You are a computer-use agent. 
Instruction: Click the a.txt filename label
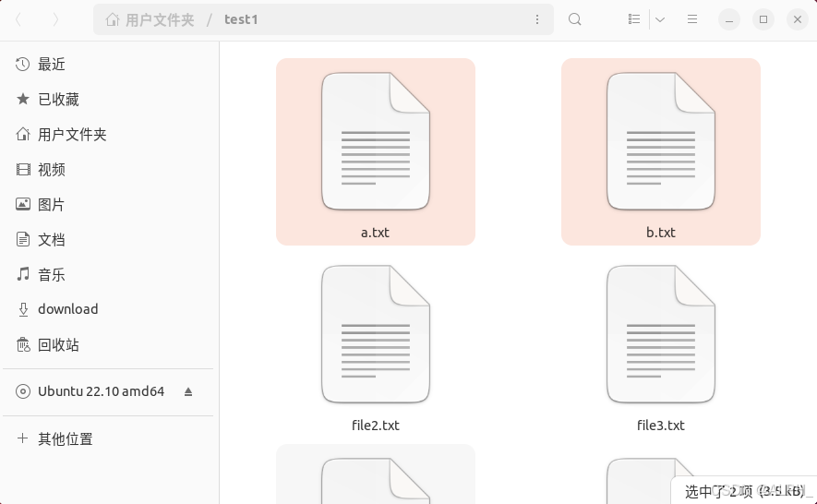(375, 233)
